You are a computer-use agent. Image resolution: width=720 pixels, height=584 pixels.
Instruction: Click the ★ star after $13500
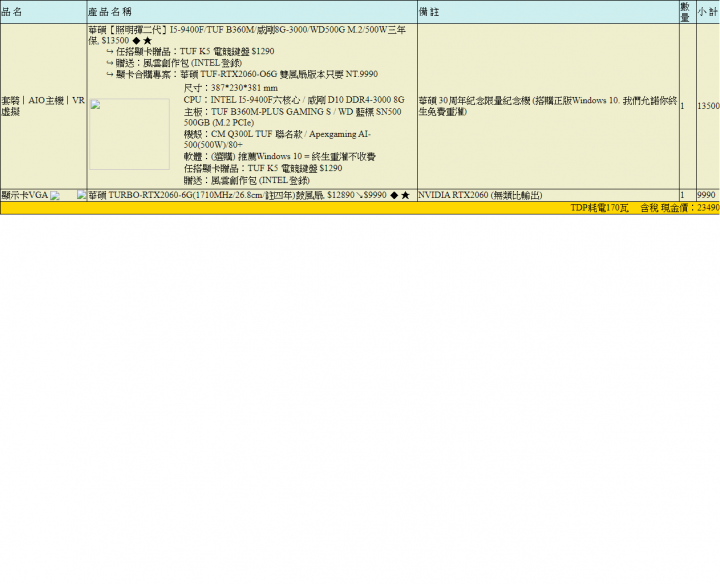[147, 41]
